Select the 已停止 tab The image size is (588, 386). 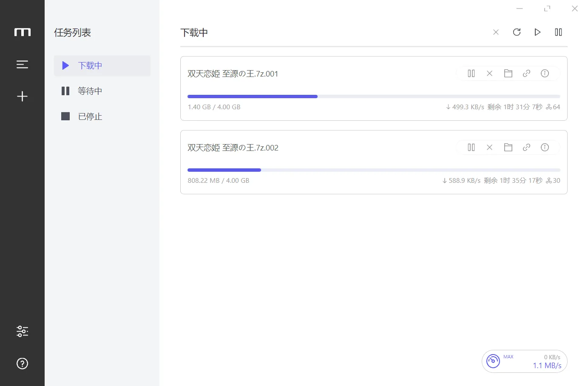pos(102,116)
